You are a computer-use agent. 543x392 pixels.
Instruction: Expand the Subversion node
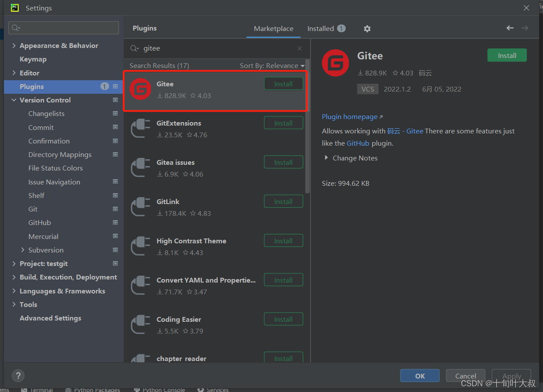coord(23,250)
